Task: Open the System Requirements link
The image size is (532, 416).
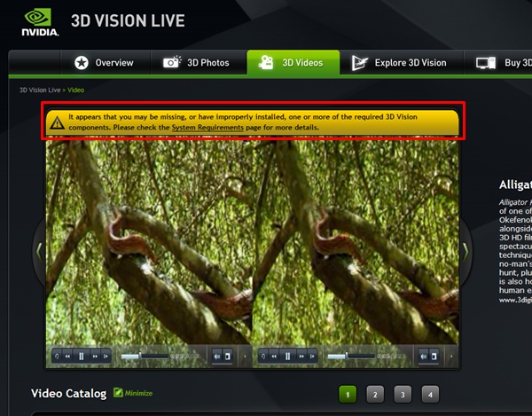Action: tap(207, 128)
